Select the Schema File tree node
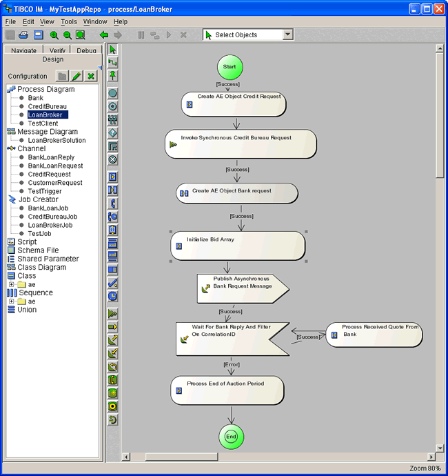The image size is (448, 476). [x=38, y=250]
